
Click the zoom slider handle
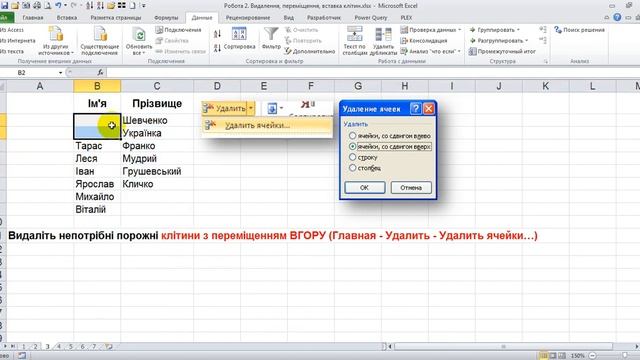tap(625, 356)
